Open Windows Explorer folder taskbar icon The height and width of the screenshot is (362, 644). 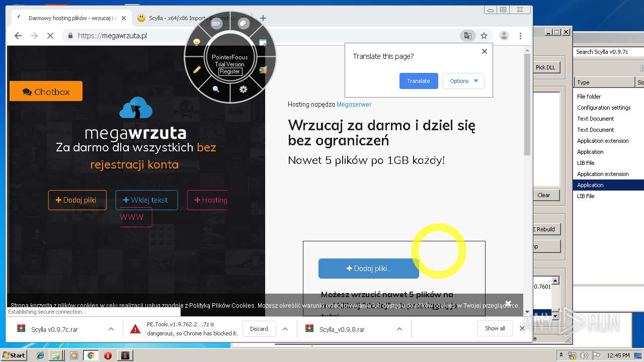(x=56, y=355)
